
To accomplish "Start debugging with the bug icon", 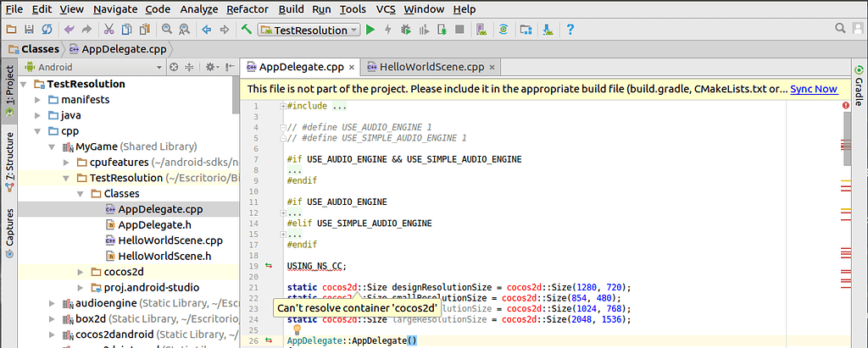I will [406, 30].
